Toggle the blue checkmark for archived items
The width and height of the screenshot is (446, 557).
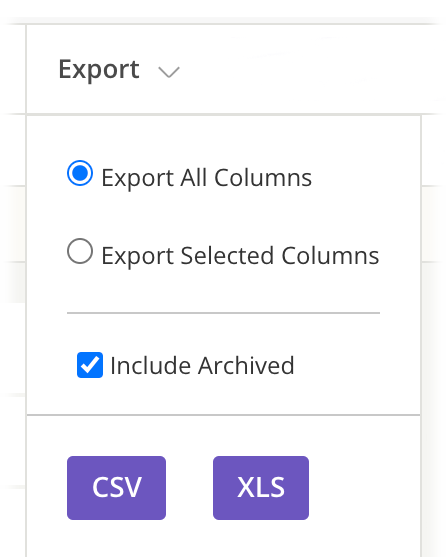pos(90,365)
